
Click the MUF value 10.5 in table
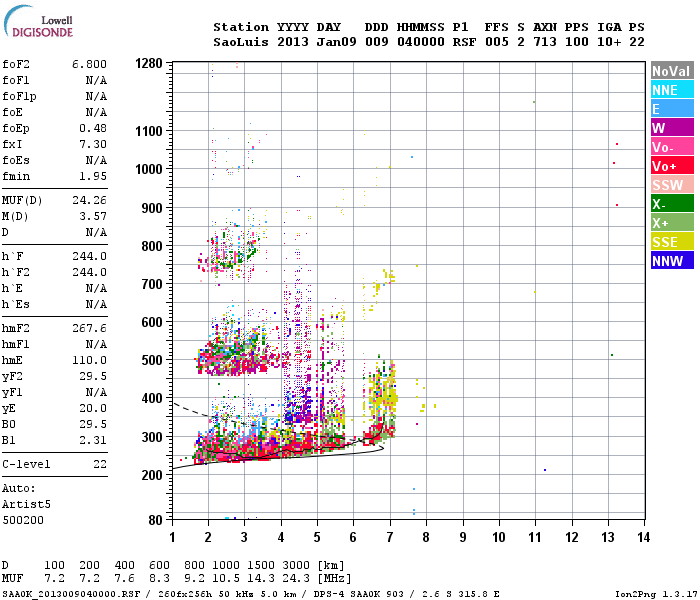[226, 578]
